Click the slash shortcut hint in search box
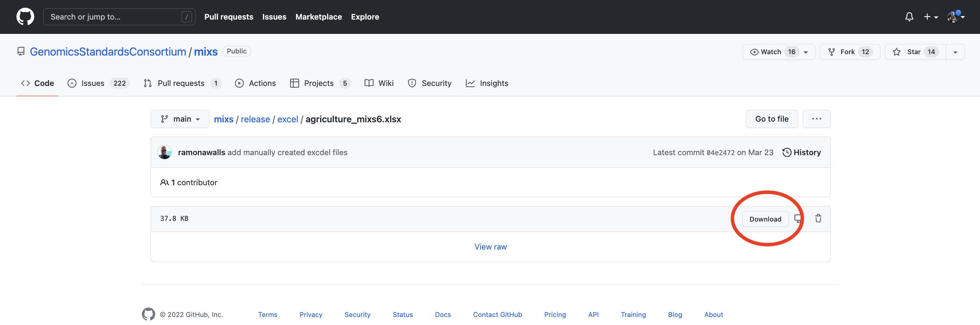This screenshot has height=325, width=980. pos(186,17)
